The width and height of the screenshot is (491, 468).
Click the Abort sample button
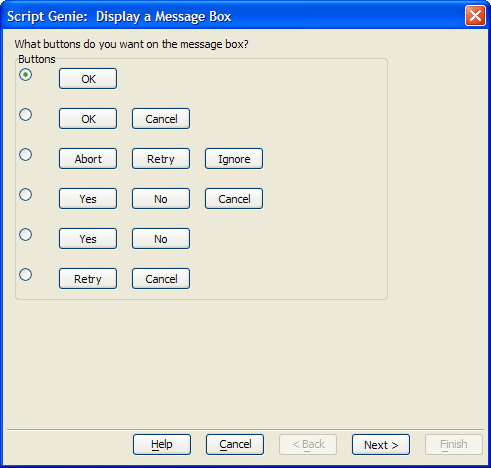pyautogui.click(x=88, y=159)
